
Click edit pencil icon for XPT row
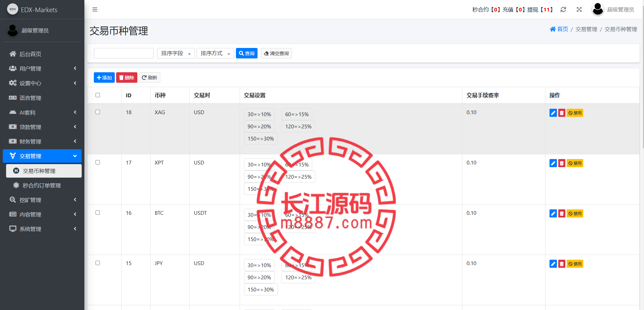pyautogui.click(x=553, y=163)
